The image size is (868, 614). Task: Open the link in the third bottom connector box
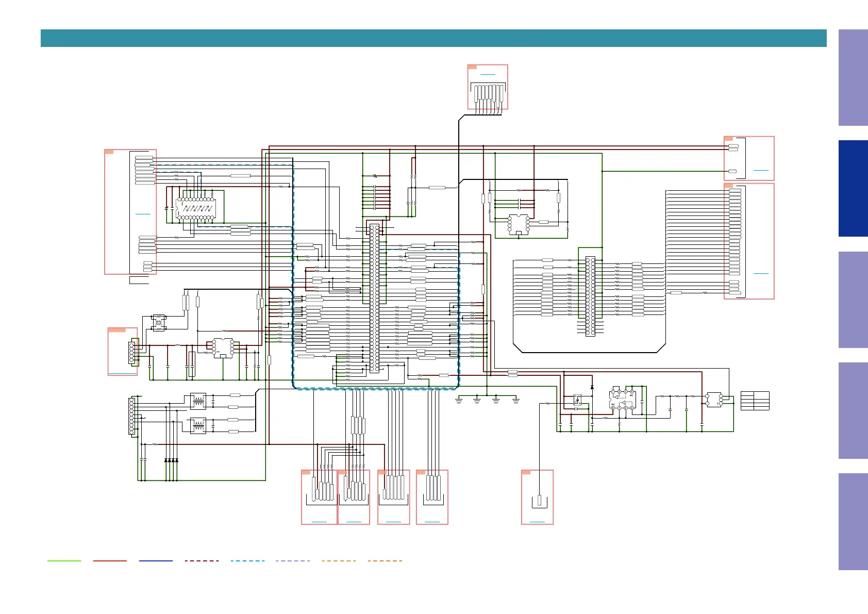[393, 522]
